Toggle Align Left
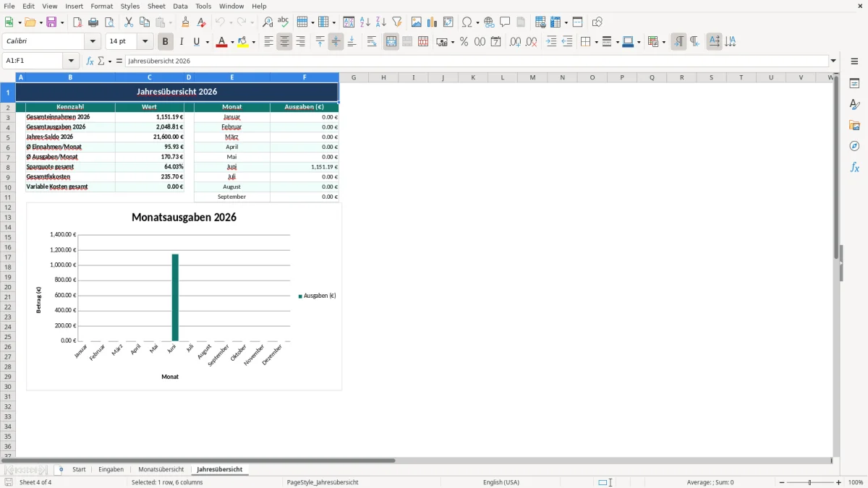Image resolution: width=868 pixels, height=488 pixels. (x=268, y=42)
